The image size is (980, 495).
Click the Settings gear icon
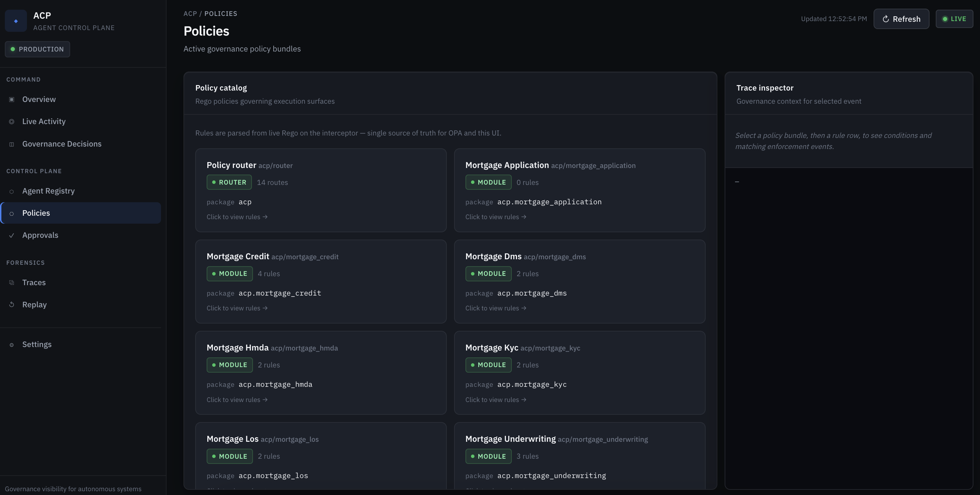pos(12,345)
